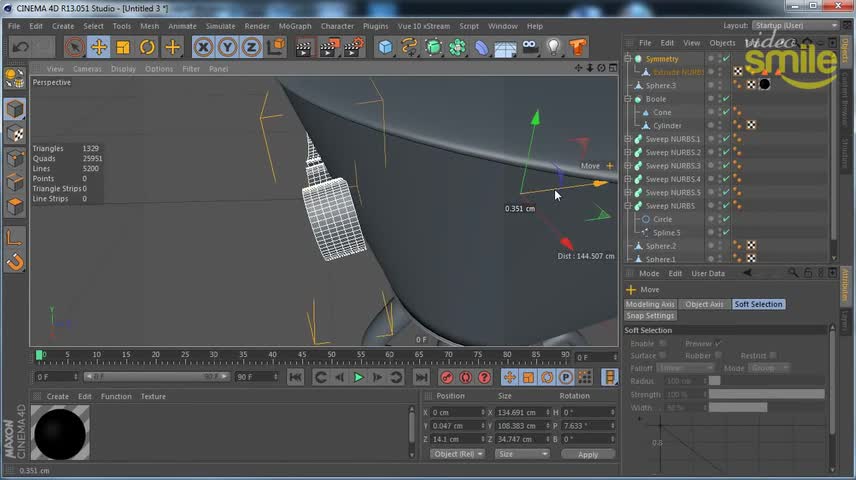The image size is (856, 480).
Task: Select the black material thumbnail
Action: click(60, 432)
